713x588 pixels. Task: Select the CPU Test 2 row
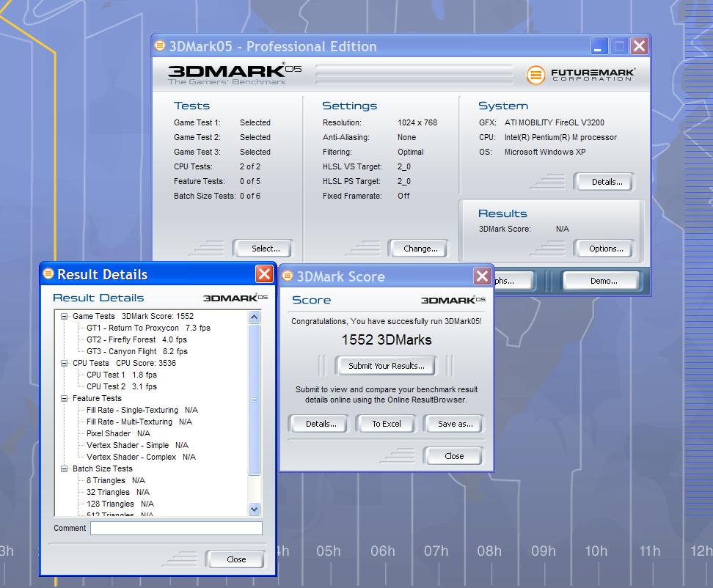click(122, 386)
